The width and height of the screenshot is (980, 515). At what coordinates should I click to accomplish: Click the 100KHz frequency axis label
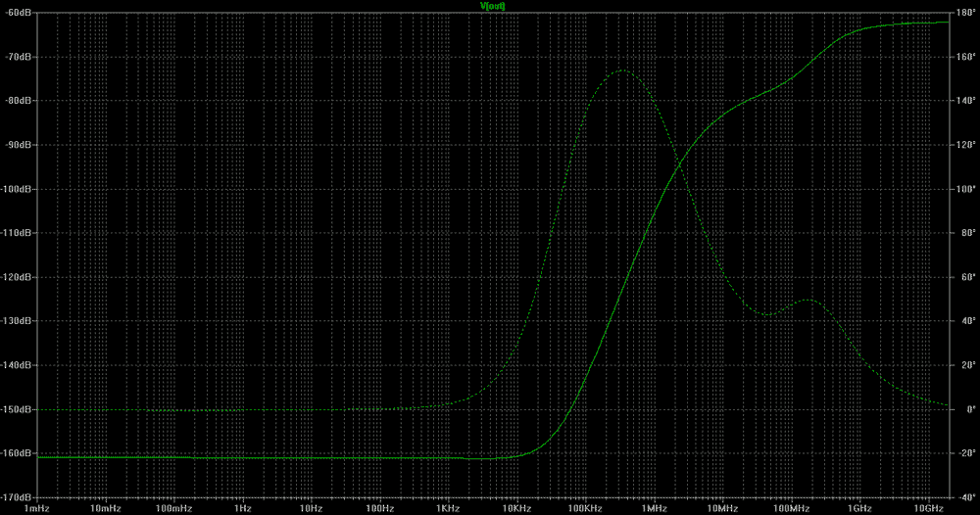(x=586, y=509)
